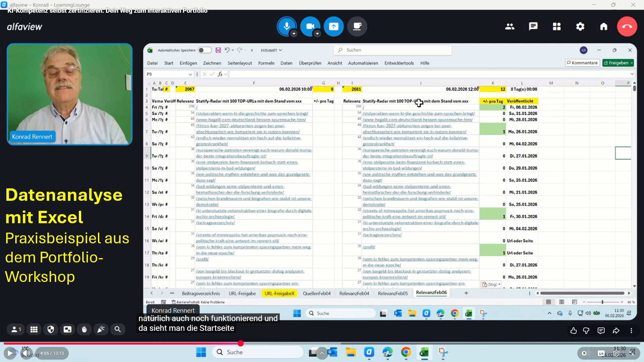This screenshot has width=644, height=362.
Task: Click the coffee break status icon
Action: 357,26
